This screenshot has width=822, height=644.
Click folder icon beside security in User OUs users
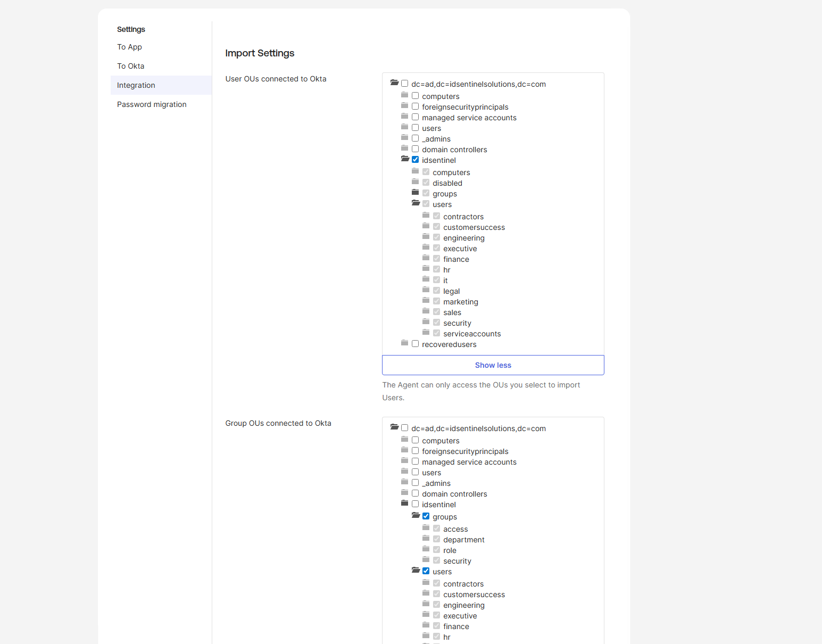[x=426, y=322]
